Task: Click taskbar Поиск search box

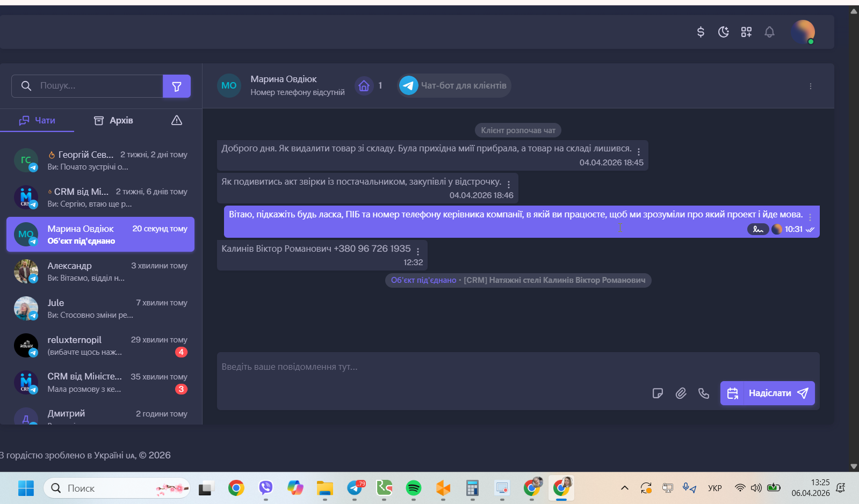Action: [117, 488]
